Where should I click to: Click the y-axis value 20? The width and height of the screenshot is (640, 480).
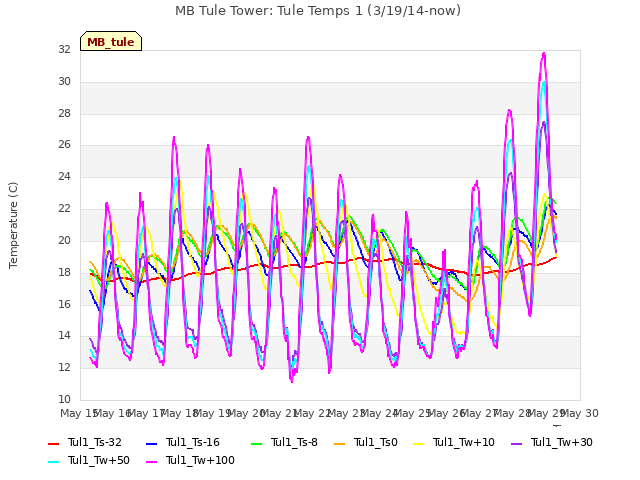pos(64,240)
